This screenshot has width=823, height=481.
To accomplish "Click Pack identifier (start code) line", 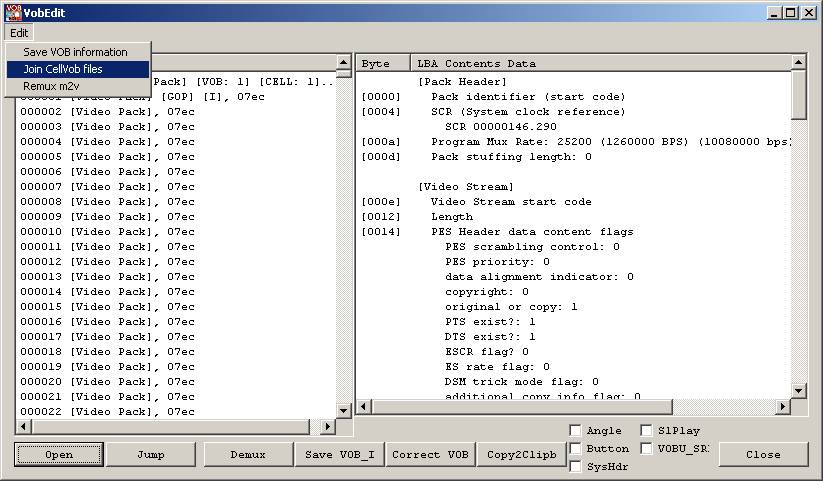I will click(x=528, y=97).
